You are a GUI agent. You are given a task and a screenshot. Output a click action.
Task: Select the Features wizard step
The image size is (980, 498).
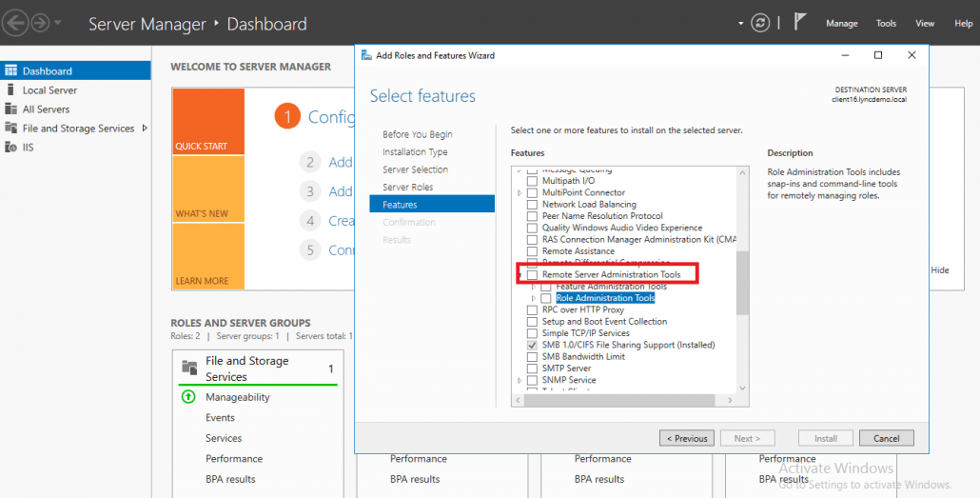pyautogui.click(x=432, y=205)
